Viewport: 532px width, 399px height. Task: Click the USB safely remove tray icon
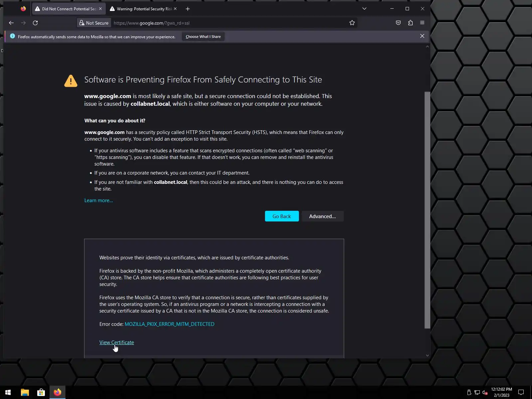click(x=469, y=392)
